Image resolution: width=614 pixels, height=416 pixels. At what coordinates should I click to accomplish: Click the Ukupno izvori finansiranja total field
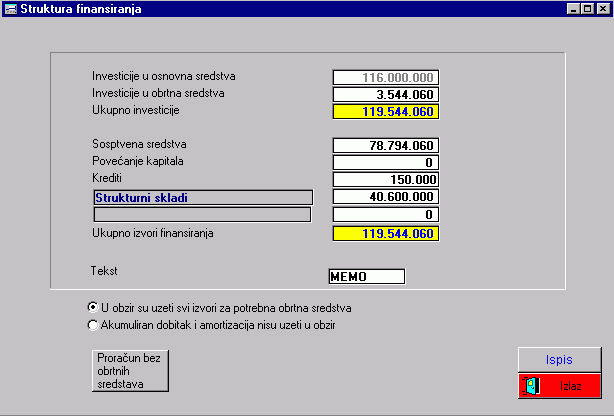[386, 233]
